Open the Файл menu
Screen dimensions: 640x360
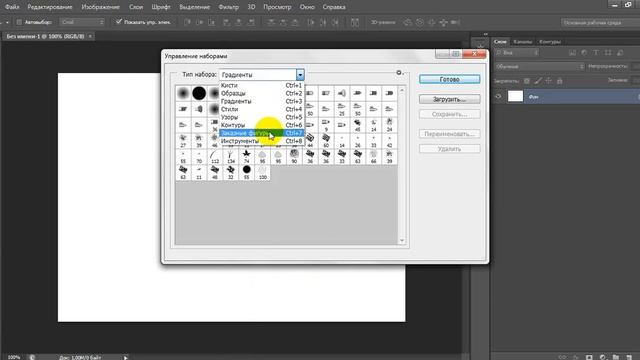[12, 7]
